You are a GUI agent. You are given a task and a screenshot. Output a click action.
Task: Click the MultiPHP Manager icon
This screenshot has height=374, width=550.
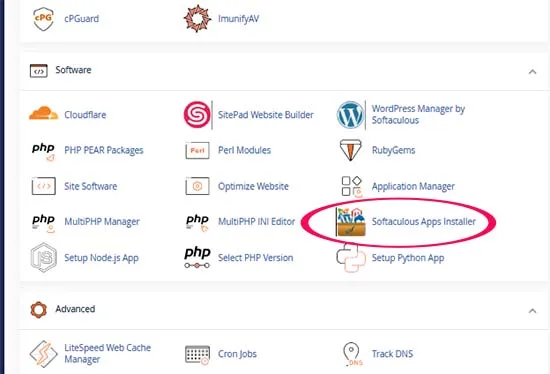[x=43, y=223]
